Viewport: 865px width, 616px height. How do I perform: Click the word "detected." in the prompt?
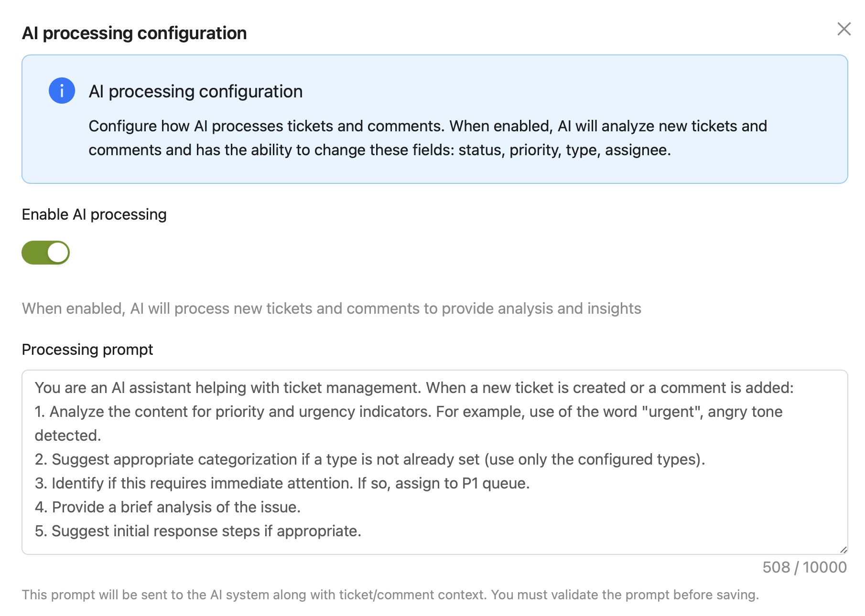click(68, 435)
